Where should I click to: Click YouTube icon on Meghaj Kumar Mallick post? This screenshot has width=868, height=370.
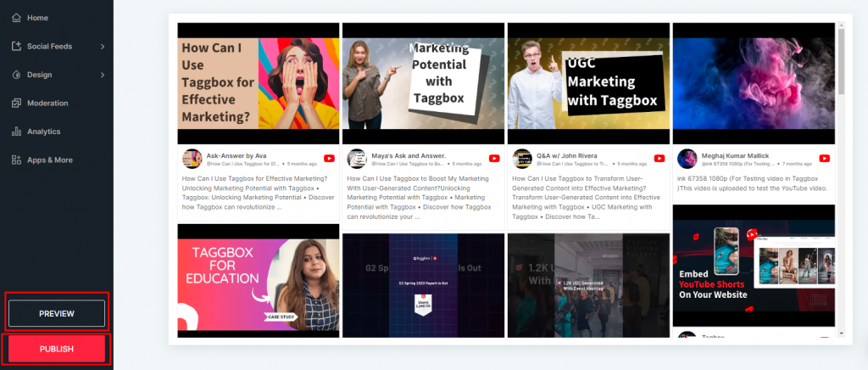[x=824, y=159]
